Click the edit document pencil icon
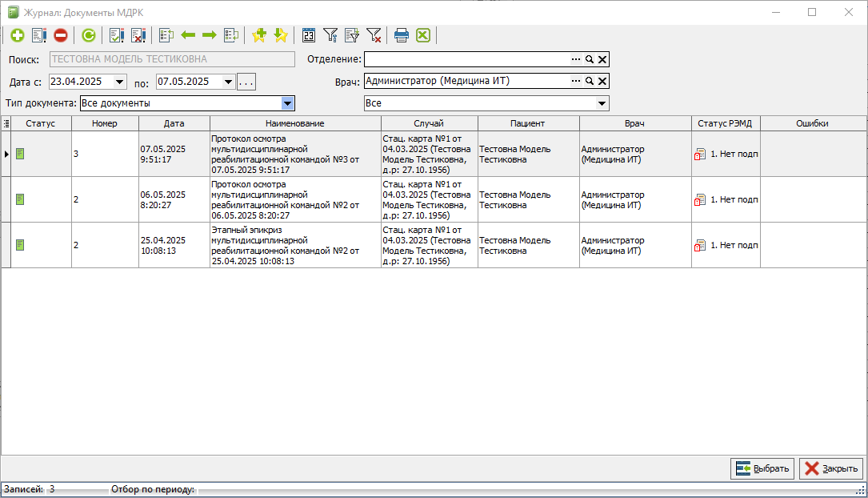 click(x=39, y=35)
